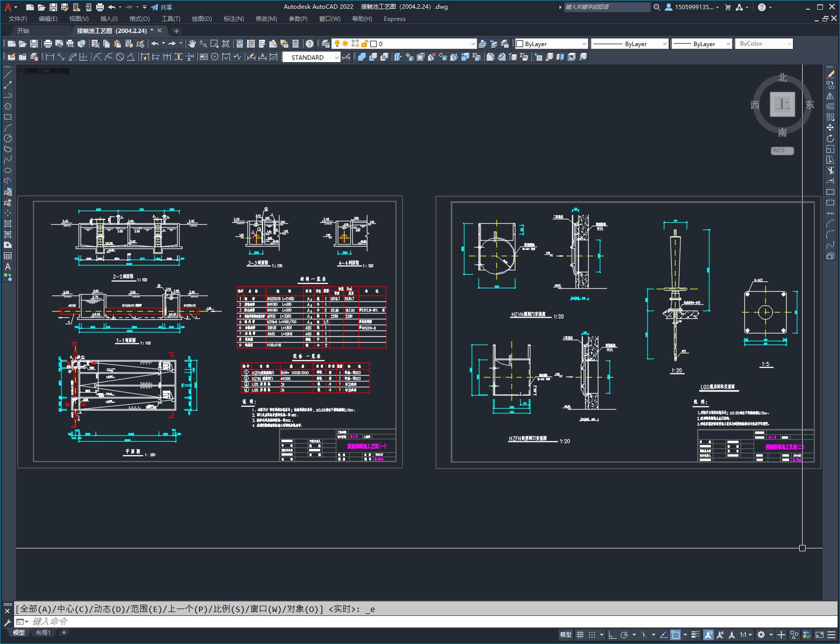Open the ByLayer linetype dropdown
840x644 pixels.
pyautogui.click(x=630, y=44)
